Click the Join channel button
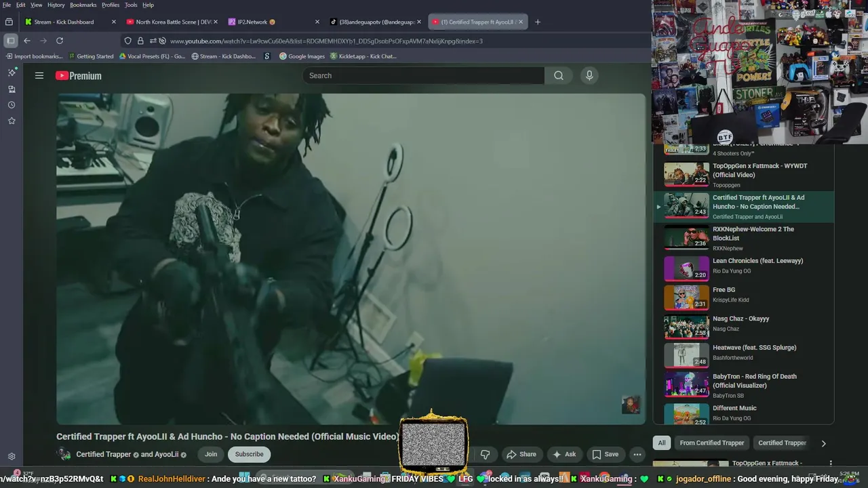Screen dimensions: 868x488 tap(211, 454)
